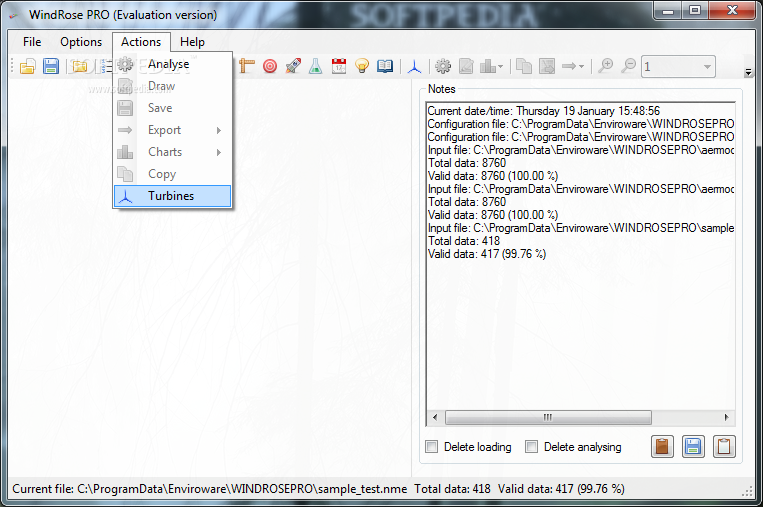This screenshot has height=507, width=763.
Task: Click the blue wind turbine toolbar icon
Action: coord(414,66)
